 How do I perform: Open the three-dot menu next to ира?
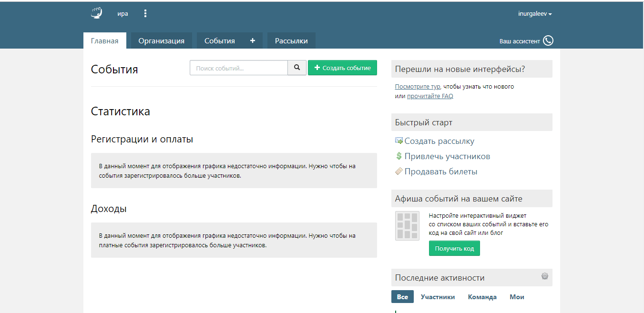tap(145, 13)
